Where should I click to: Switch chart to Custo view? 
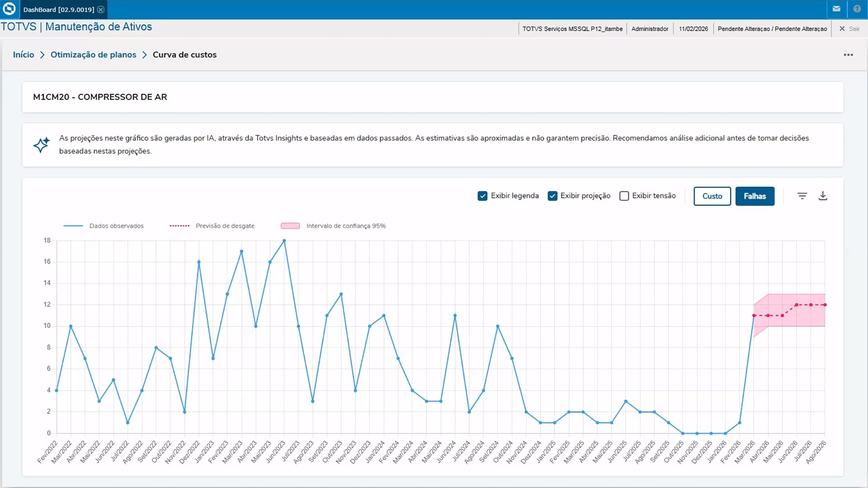(x=712, y=196)
